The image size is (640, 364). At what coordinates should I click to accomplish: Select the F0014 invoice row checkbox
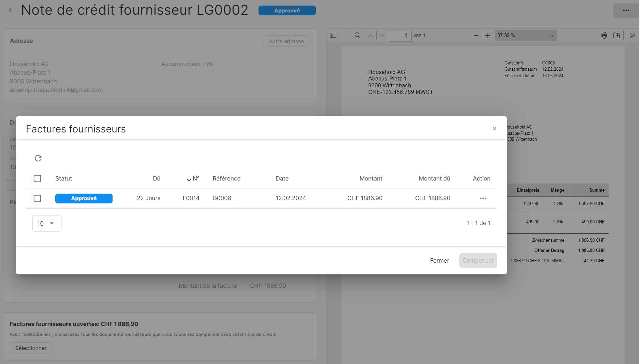37,199
